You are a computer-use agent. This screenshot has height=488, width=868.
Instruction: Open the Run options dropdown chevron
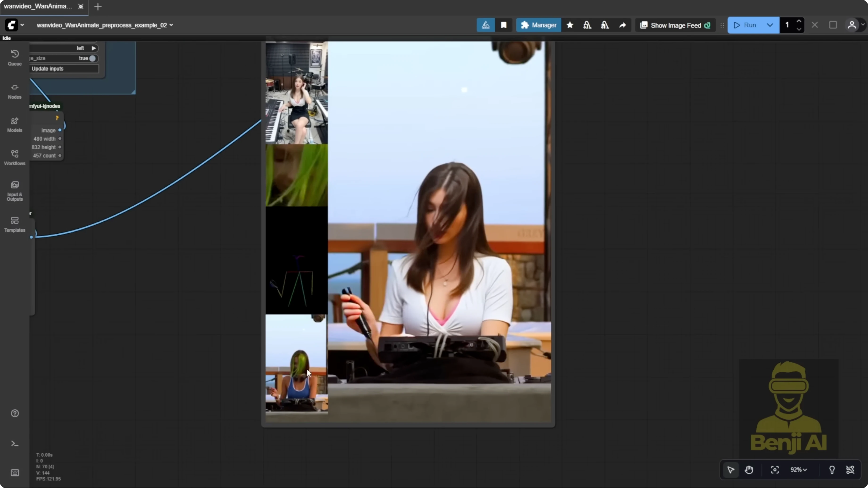pos(770,25)
